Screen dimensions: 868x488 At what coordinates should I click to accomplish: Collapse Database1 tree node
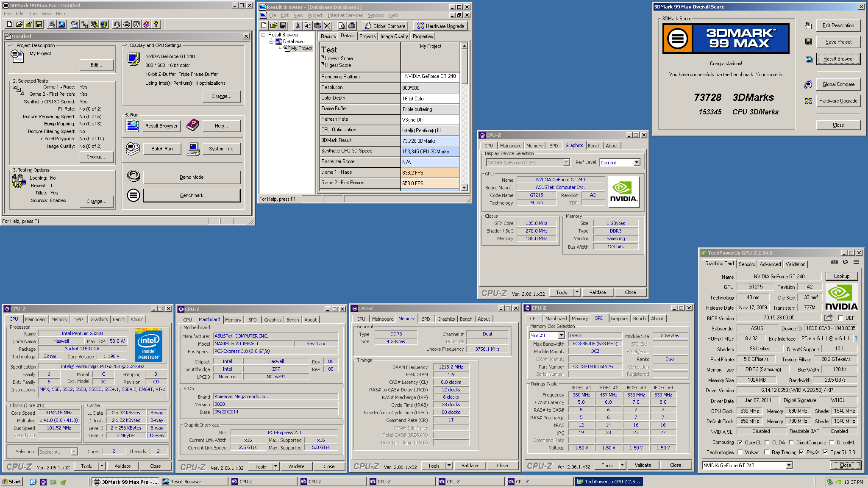tap(272, 42)
